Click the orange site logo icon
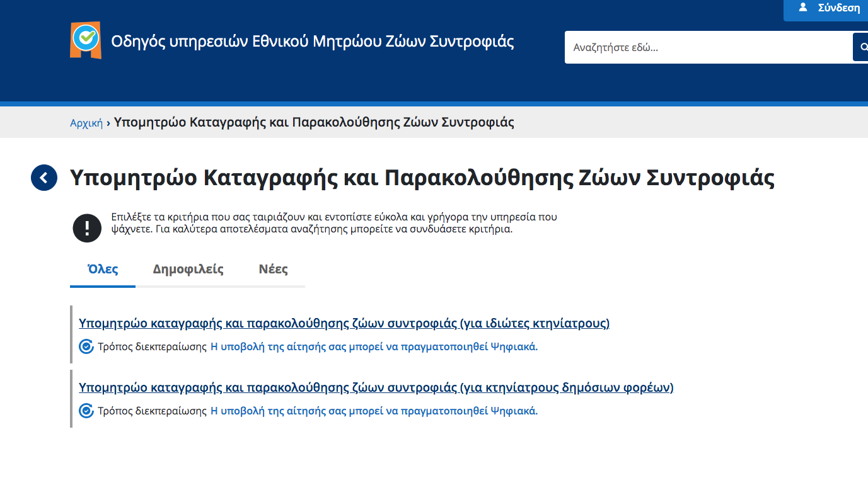 pyautogui.click(x=86, y=40)
